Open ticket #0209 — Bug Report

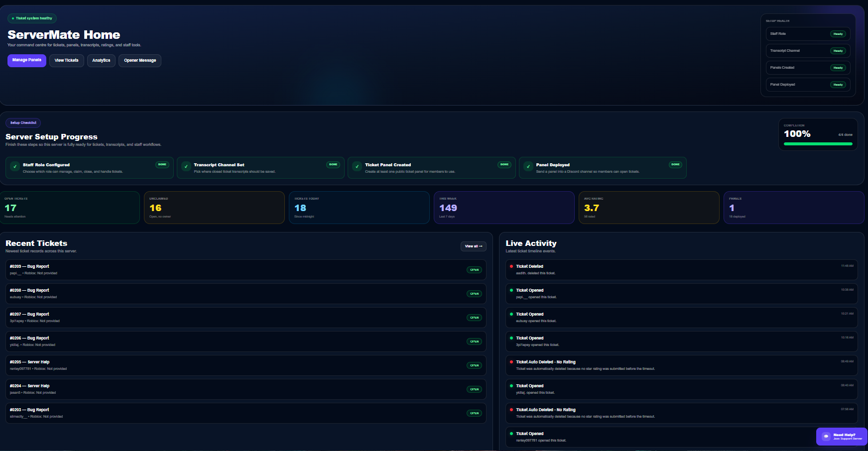click(x=246, y=270)
